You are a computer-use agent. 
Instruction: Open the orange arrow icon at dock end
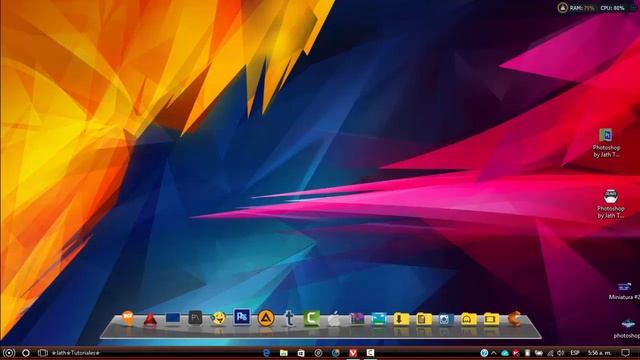tap(514, 318)
